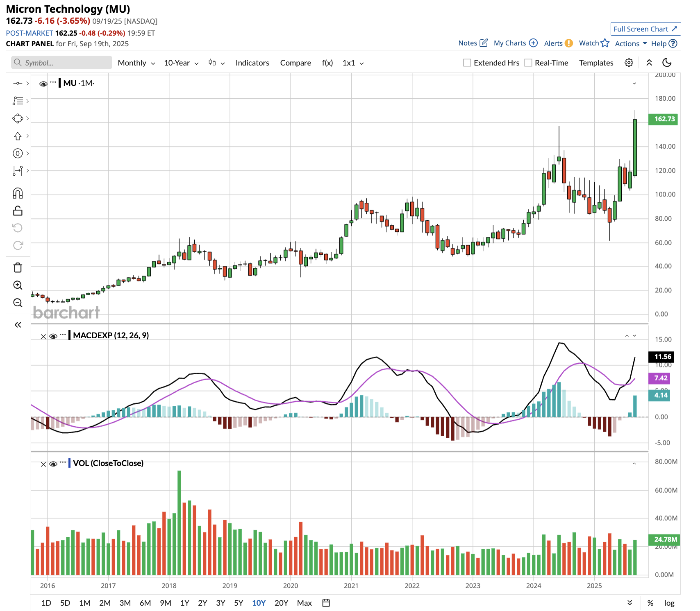Redo the drawing action

(18, 245)
